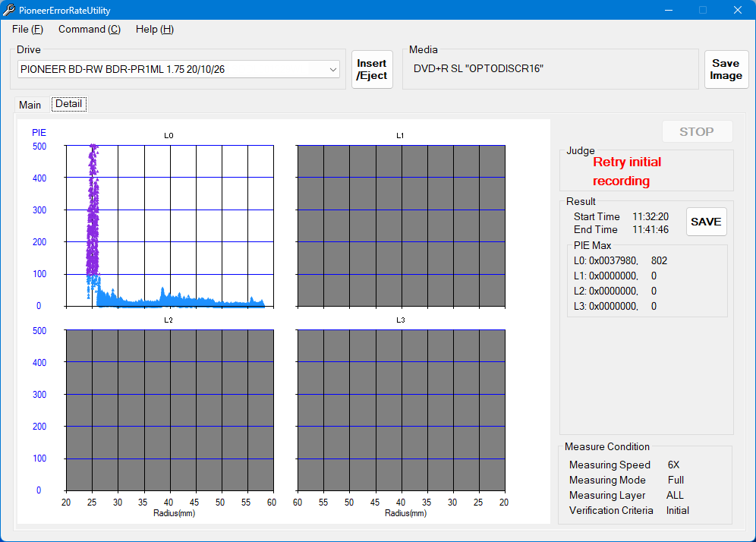756x542 pixels.
Task: Select the PIONEER BD-RW BDR-PR1ML drive field
Action: 178,69
